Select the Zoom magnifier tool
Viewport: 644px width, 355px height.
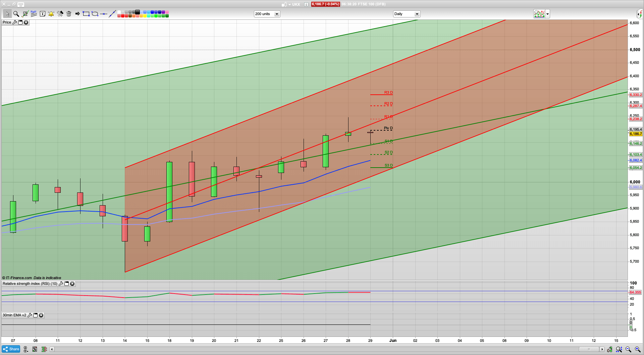point(16,14)
